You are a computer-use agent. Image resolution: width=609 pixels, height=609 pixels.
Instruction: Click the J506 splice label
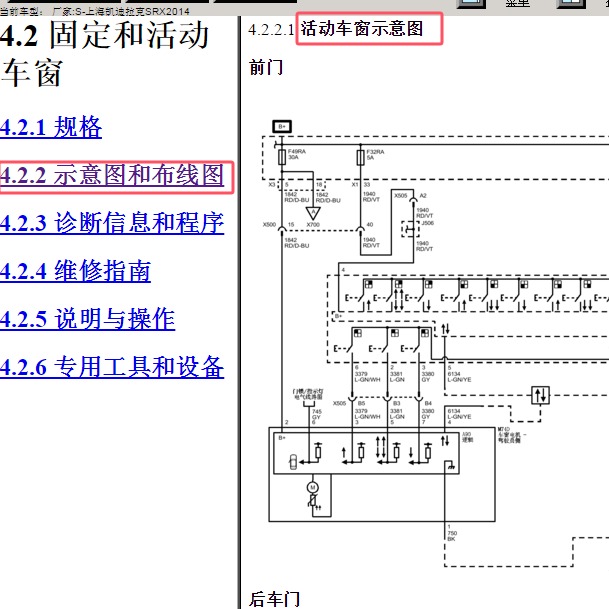(x=428, y=223)
